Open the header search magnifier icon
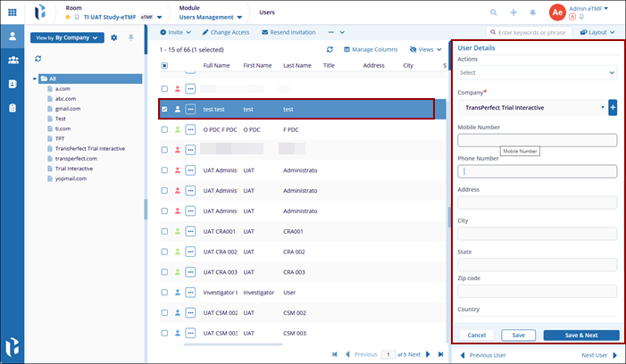The height and width of the screenshot is (364, 626). pyautogui.click(x=494, y=12)
